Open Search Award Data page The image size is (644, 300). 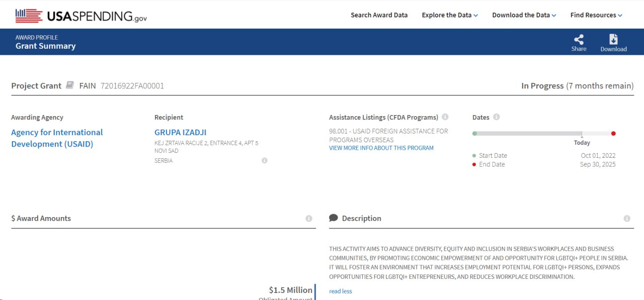[x=379, y=15]
